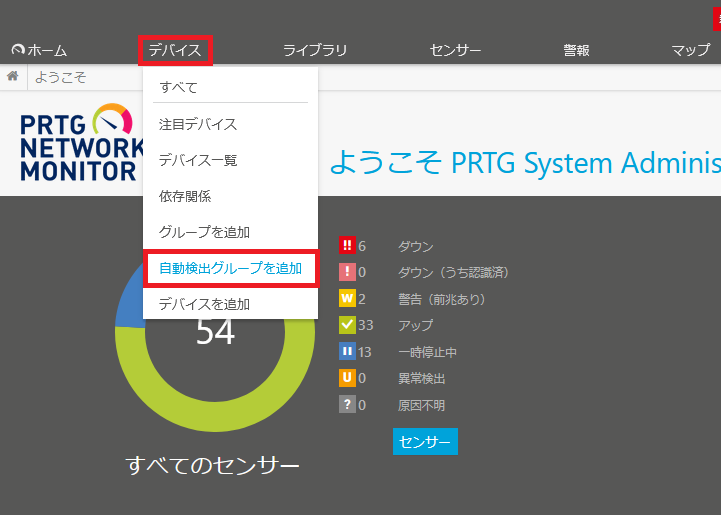Click the home icon in the breadcrumb bar
This screenshot has height=515, width=721.
coord(13,76)
